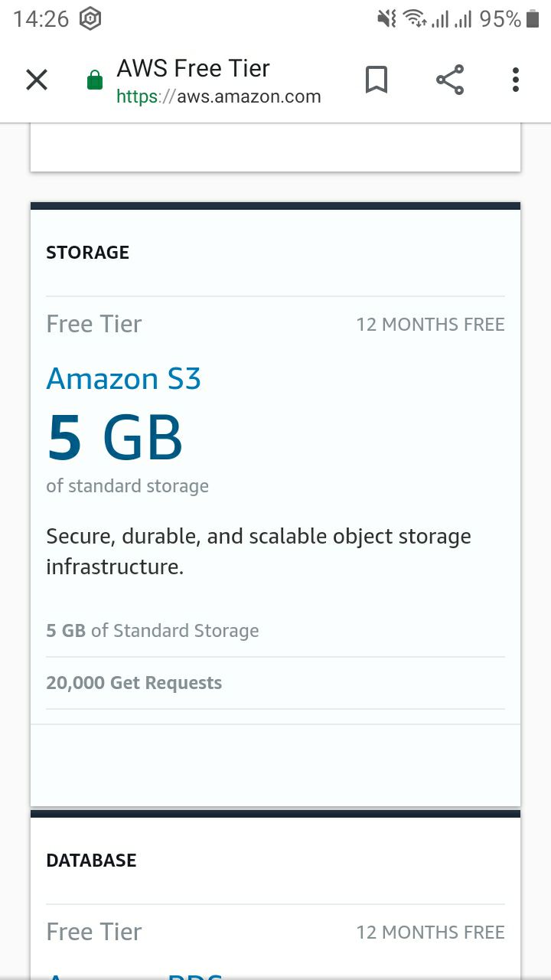551x980 pixels.
Task: Close the custom tab with X icon
Action: click(37, 80)
